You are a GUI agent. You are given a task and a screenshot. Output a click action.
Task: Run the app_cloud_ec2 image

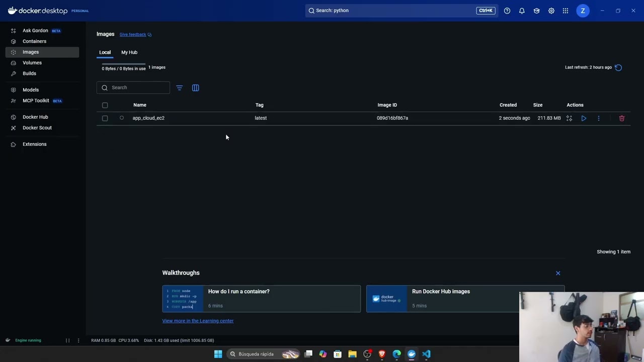(x=584, y=118)
